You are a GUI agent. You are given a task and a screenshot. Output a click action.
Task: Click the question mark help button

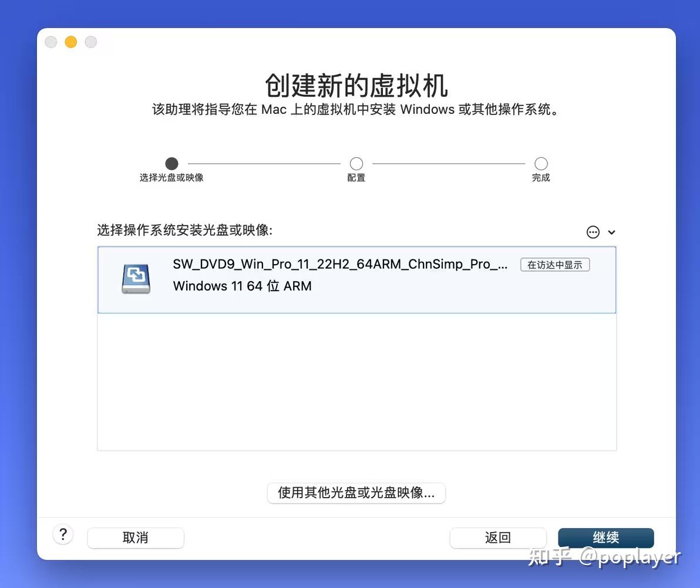[63, 534]
